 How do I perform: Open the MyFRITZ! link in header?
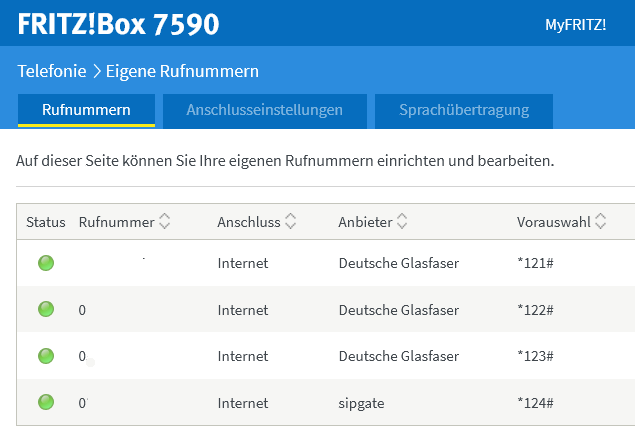click(575, 25)
